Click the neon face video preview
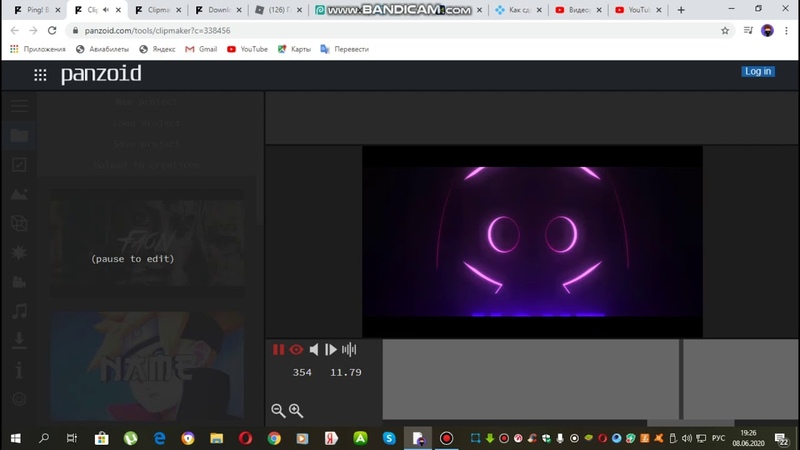This screenshot has height=450, width=800. click(x=532, y=241)
